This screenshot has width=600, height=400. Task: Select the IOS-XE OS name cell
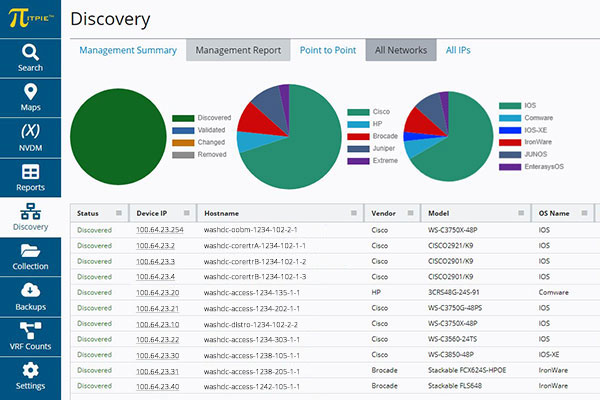(548, 355)
